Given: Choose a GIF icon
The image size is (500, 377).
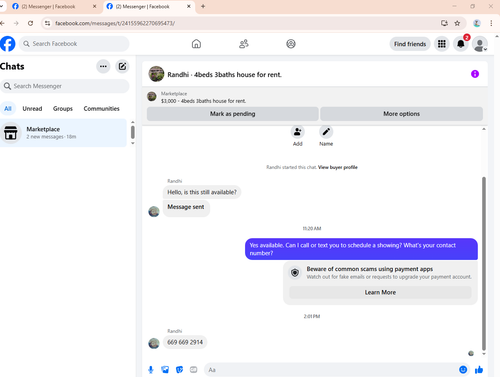Looking at the screenshot, I should (x=194, y=369).
